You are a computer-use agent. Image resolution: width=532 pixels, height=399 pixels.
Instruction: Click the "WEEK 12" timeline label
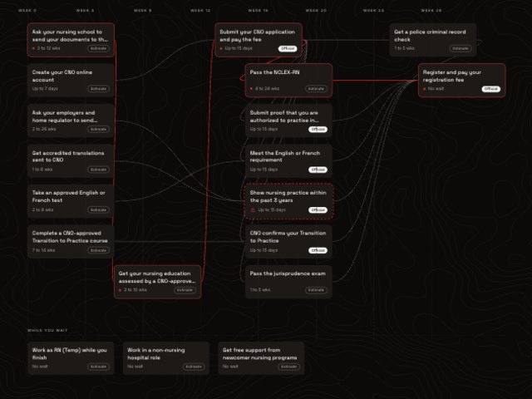coord(200,11)
